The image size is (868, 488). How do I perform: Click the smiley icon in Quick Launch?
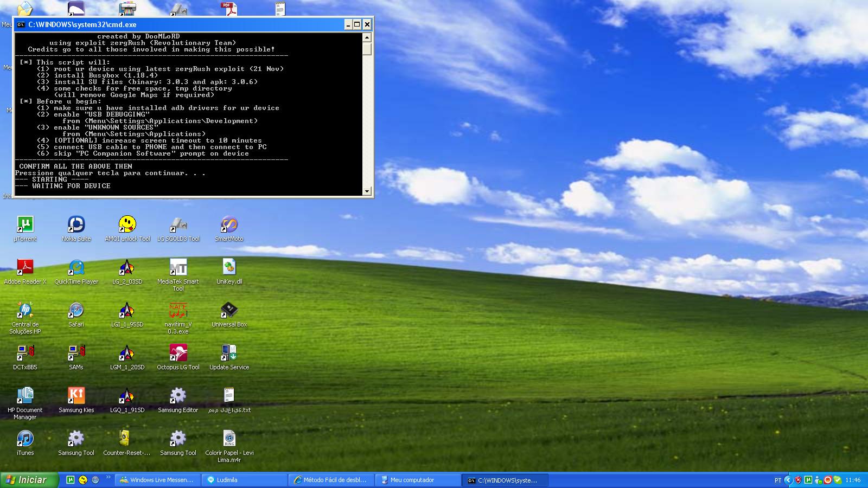[83, 480]
